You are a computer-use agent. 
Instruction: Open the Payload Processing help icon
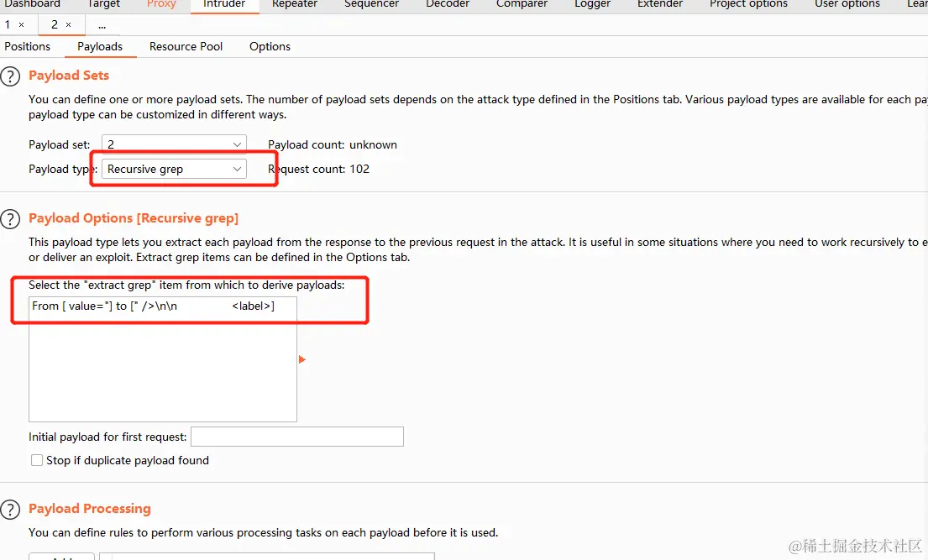pos(10,510)
